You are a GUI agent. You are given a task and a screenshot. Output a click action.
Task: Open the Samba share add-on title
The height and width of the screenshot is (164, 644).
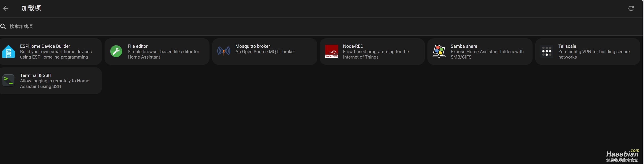click(x=464, y=46)
